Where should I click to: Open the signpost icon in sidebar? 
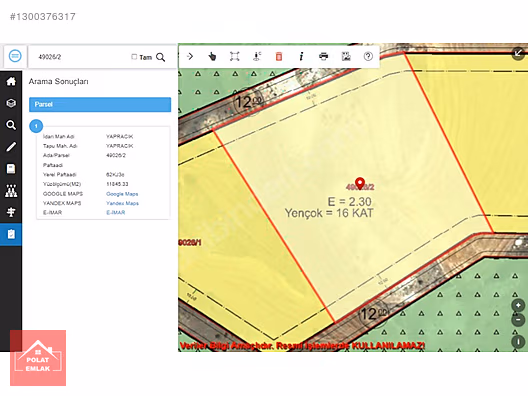click(11, 212)
